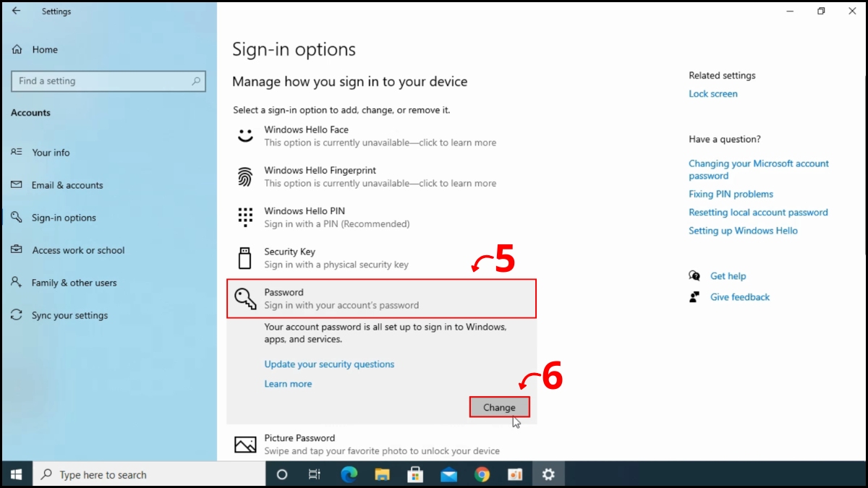This screenshot has height=488, width=868.
Task: Open the Update your security questions link
Action: pyautogui.click(x=329, y=364)
